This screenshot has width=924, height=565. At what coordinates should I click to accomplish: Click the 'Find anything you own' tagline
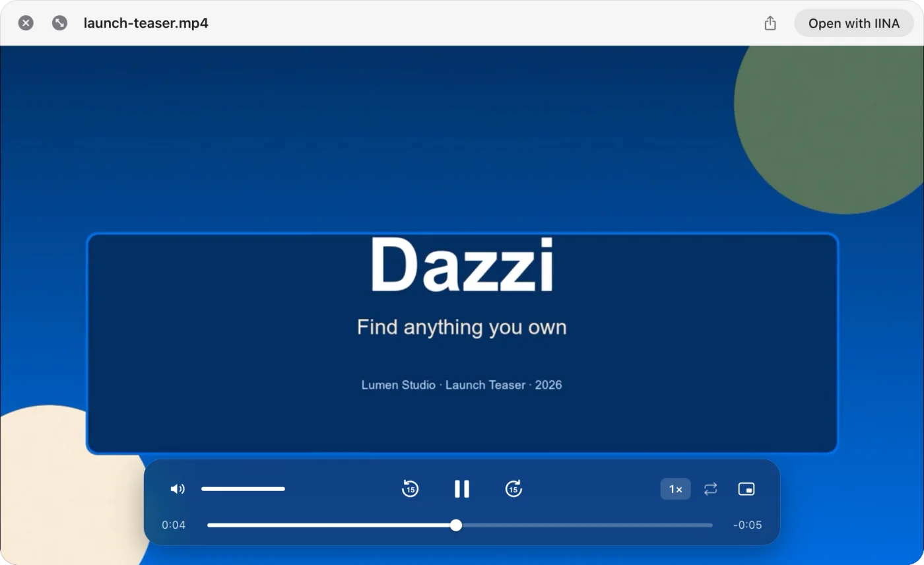click(x=462, y=327)
